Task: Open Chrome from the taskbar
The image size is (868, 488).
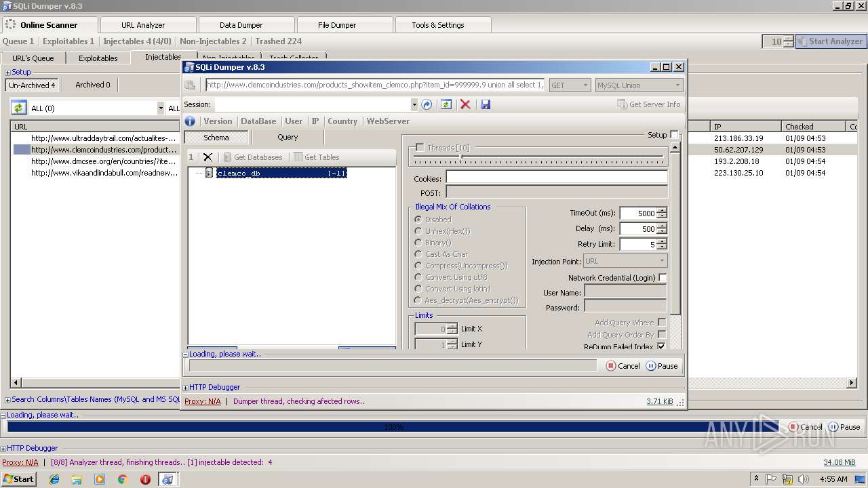Action: tap(122, 479)
